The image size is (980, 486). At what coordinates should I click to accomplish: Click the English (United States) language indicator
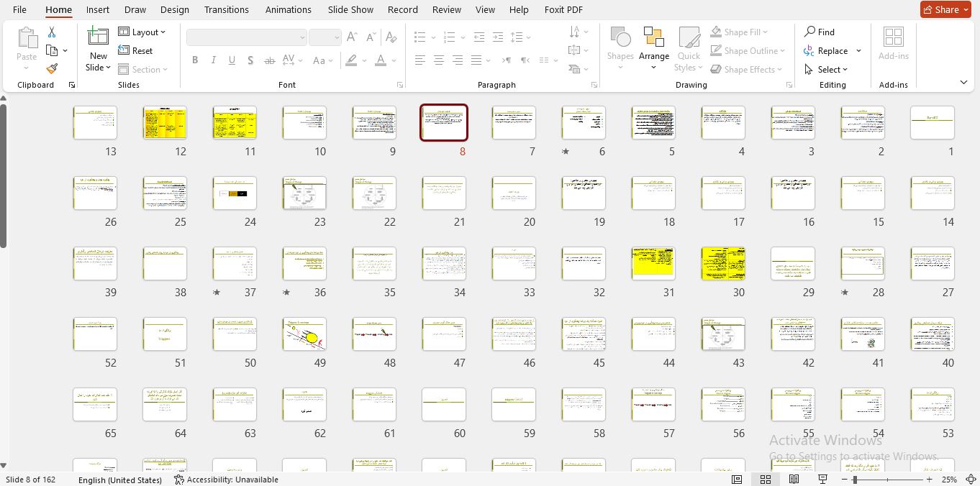(x=120, y=480)
